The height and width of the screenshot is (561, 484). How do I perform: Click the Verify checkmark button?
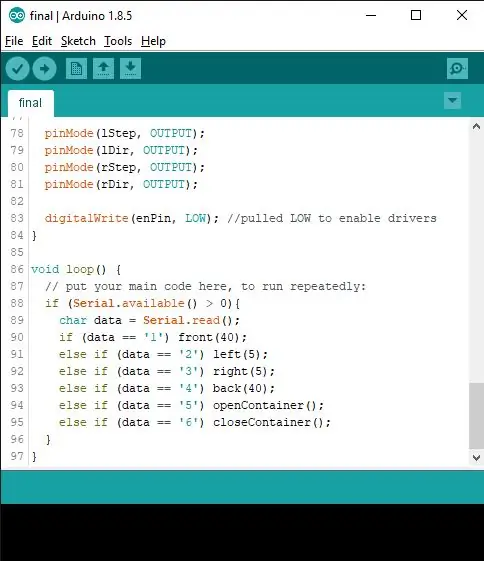[x=17, y=68]
